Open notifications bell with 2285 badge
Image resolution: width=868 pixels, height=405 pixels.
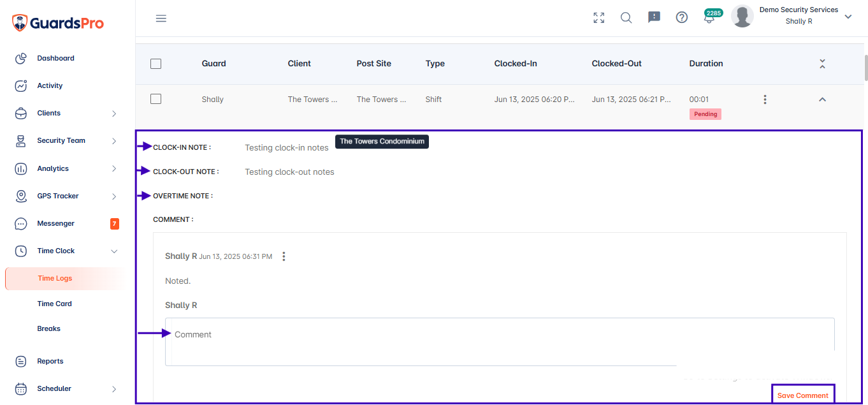710,17
